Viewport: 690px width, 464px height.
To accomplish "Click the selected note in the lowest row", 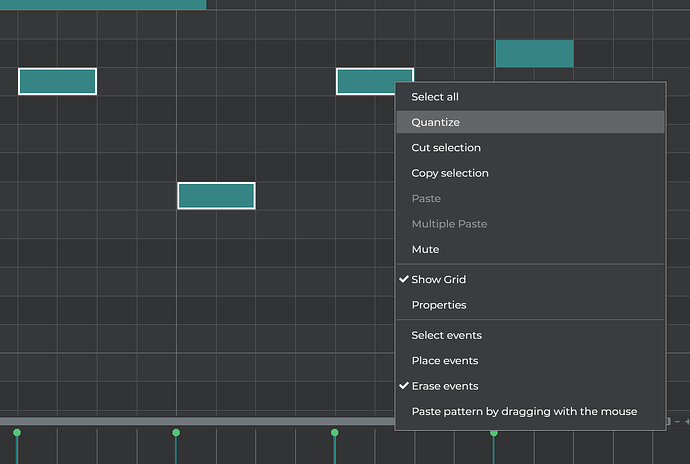I will coord(216,196).
